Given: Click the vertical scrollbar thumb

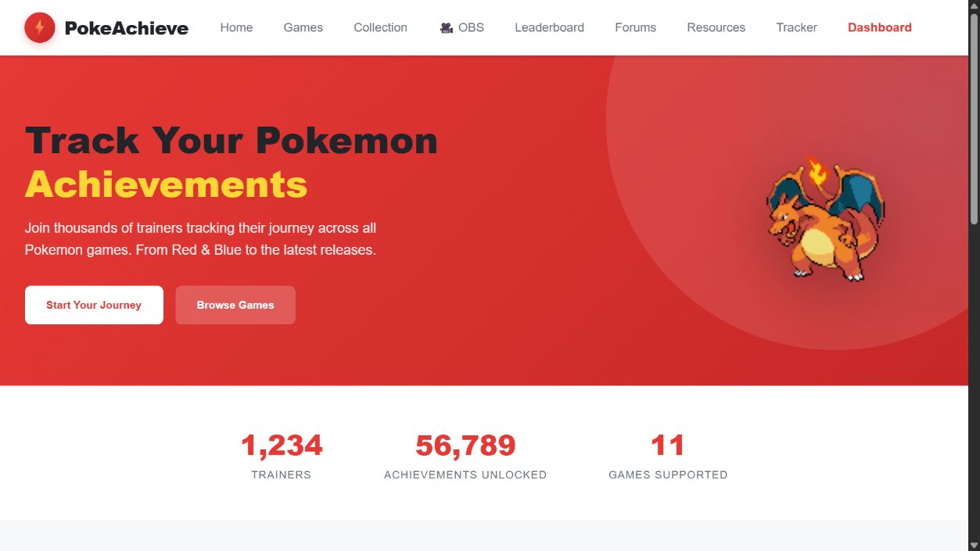Looking at the screenshot, I should click(974, 119).
